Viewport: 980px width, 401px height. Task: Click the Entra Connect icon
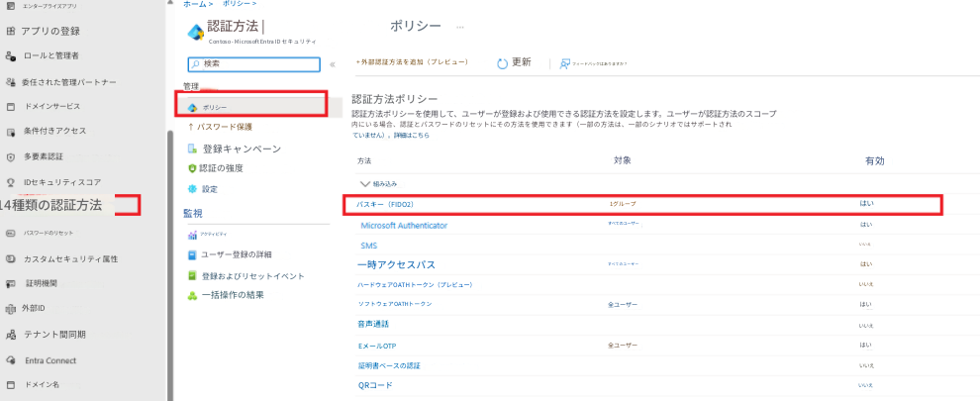coord(10,361)
